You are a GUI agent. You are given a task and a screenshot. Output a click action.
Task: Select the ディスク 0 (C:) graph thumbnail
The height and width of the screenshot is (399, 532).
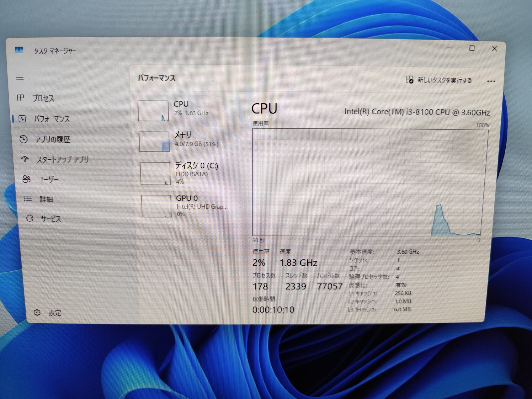(x=155, y=173)
